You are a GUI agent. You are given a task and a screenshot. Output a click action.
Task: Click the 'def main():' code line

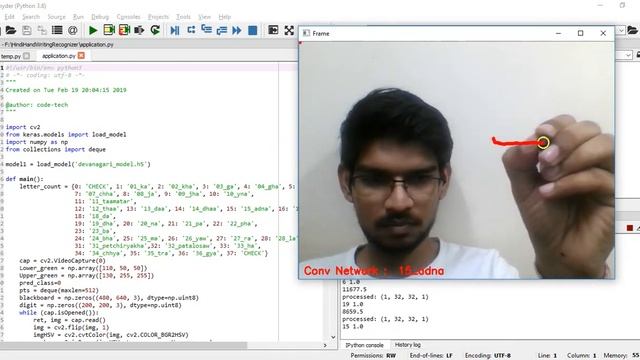pyautogui.click(x=24, y=179)
